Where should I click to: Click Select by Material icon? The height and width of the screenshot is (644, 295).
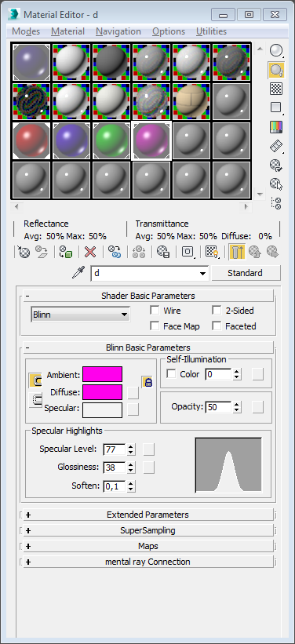pyautogui.click(x=276, y=184)
